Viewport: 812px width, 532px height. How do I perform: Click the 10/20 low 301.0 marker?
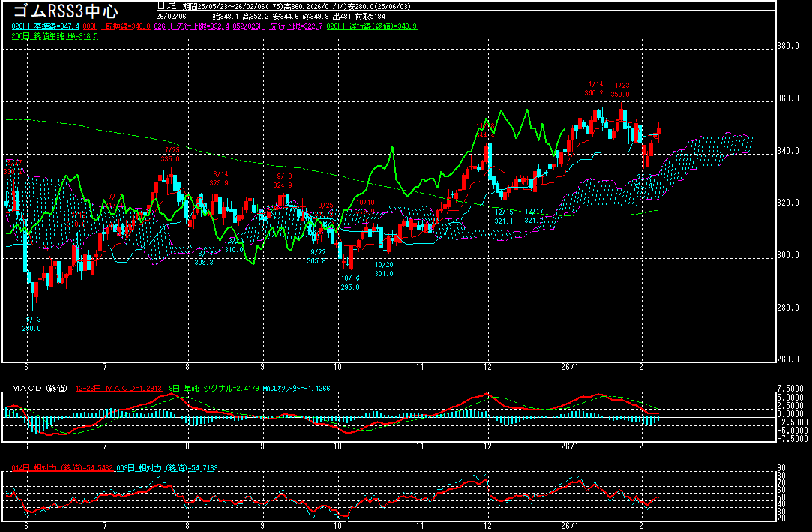(384, 269)
